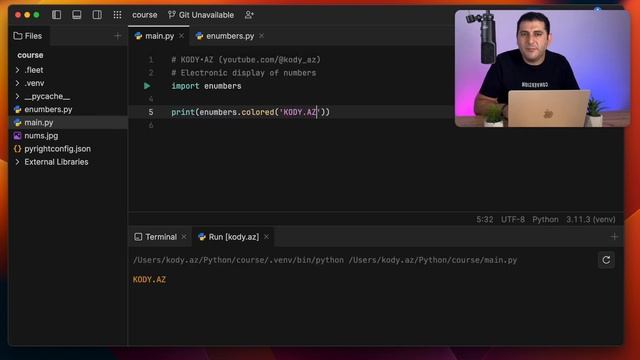
Task: Click the 5:32 cursor position indicator
Action: (x=484, y=220)
